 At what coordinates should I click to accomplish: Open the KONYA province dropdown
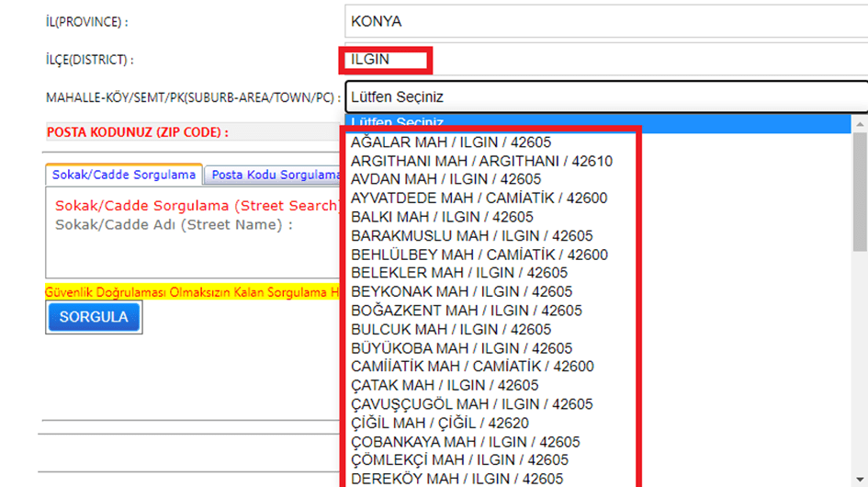(604, 21)
